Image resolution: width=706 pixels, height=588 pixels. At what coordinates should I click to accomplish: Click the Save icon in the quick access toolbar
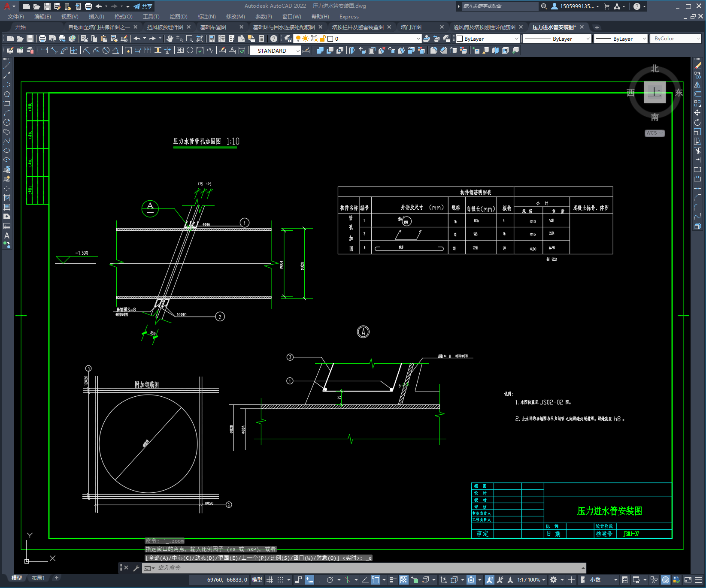pyautogui.click(x=47, y=6)
